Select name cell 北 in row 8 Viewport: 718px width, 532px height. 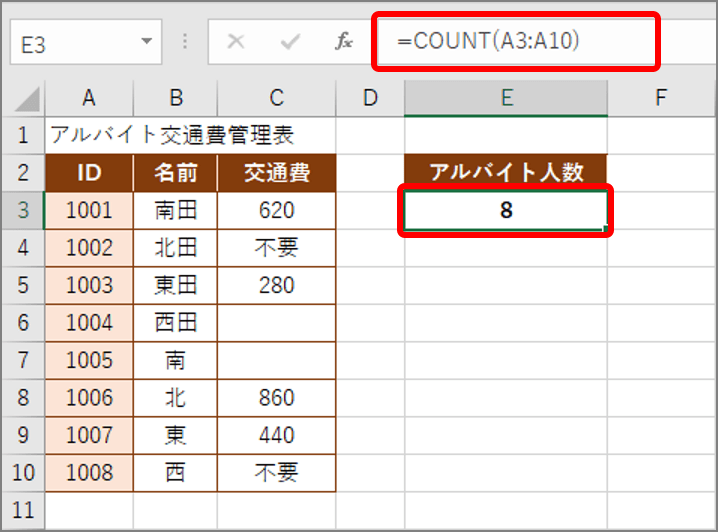pos(175,398)
